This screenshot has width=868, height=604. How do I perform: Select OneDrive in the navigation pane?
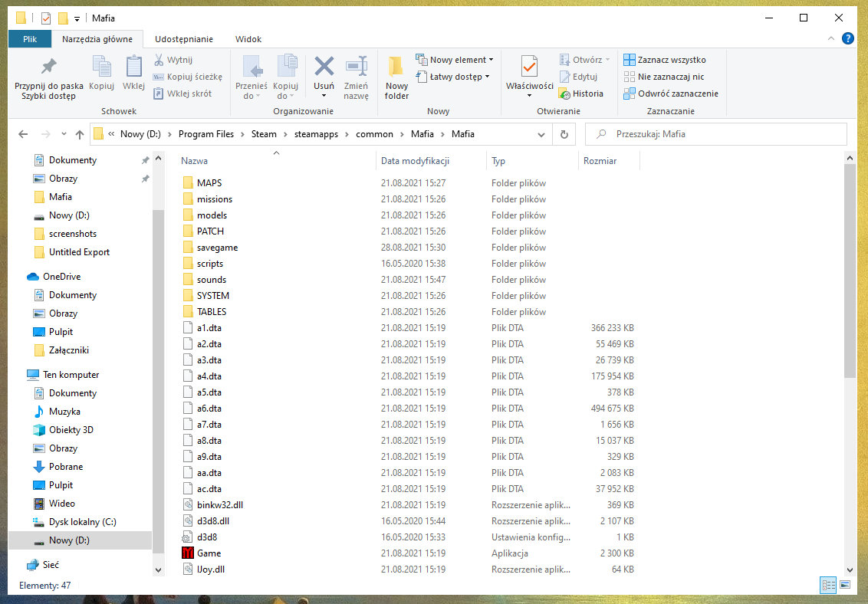point(61,277)
